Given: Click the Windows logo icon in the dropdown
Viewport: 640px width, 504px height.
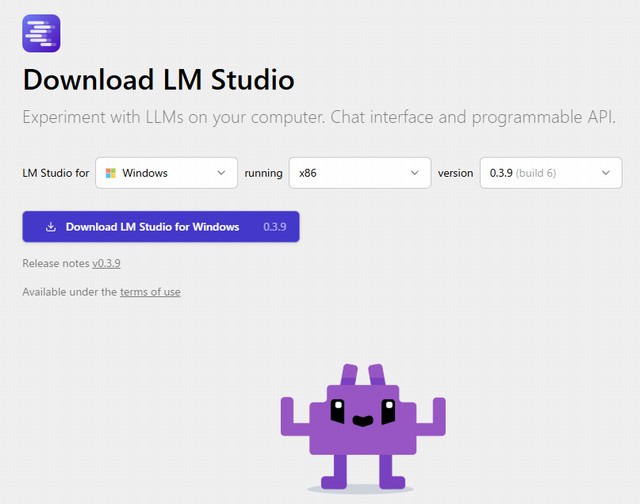Looking at the screenshot, I should tap(111, 173).
